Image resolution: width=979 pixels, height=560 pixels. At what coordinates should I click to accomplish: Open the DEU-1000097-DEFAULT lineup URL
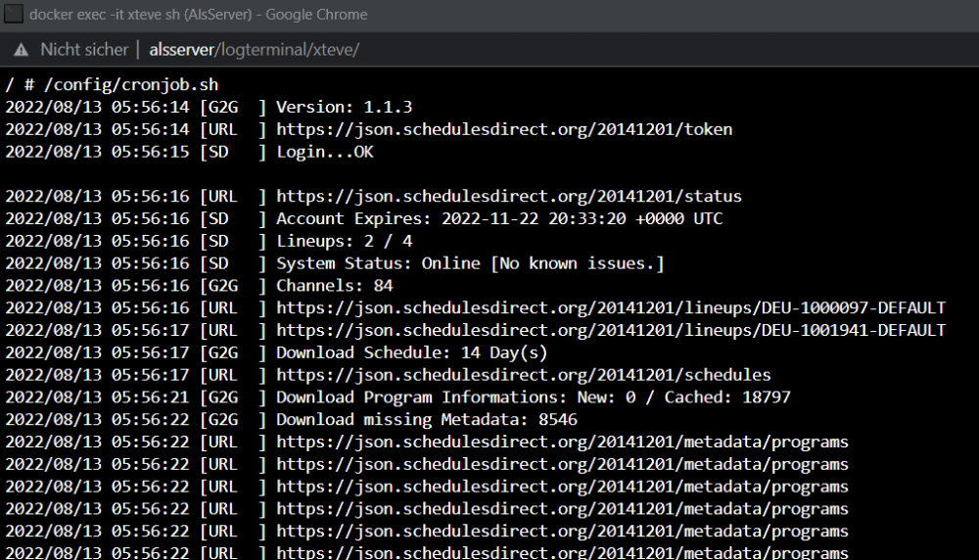pos(611,307)
